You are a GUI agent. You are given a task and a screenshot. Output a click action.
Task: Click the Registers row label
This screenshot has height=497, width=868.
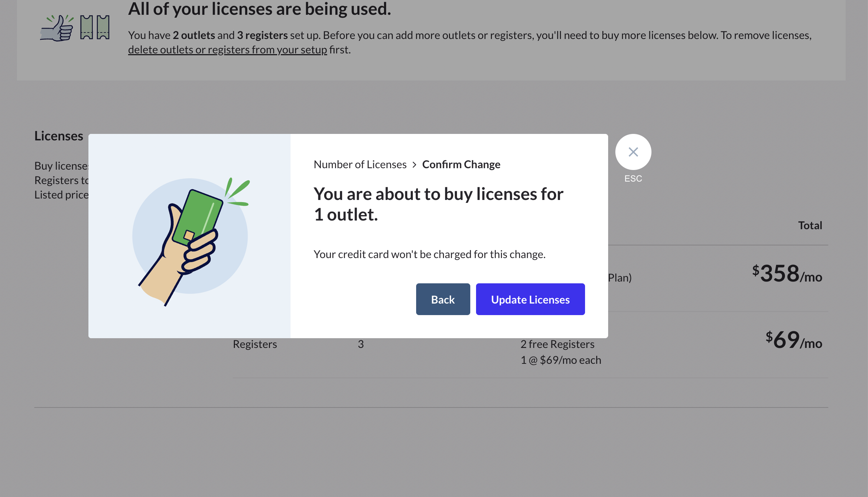255,344
